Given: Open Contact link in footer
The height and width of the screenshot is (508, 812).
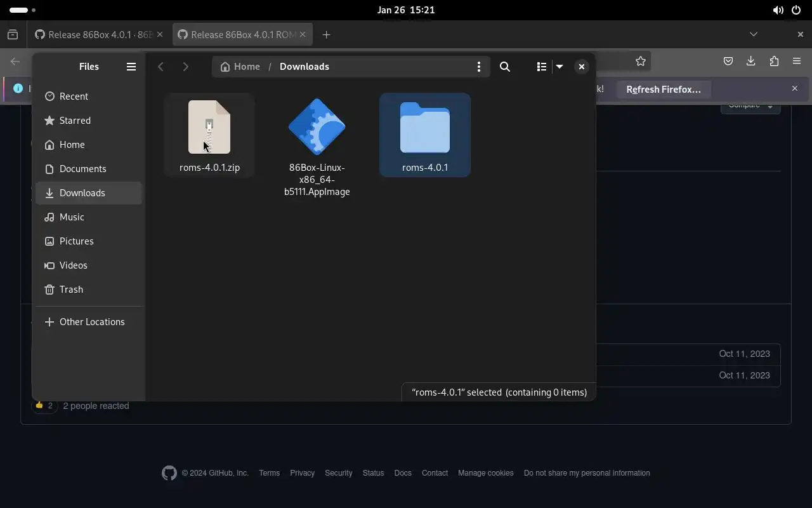Looking at the screenshot, I should [x=435, y=473].
